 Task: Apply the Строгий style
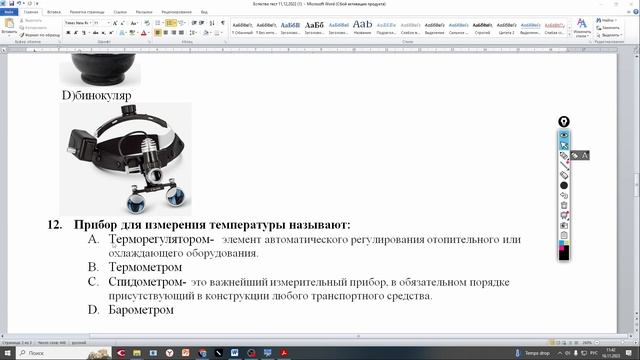[482, 28]
